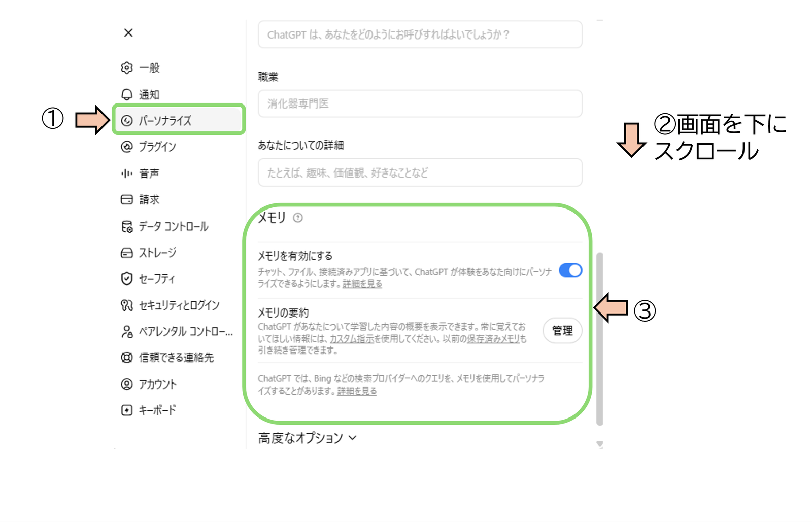Close the settings dialog with the X icon

point(128,33)
